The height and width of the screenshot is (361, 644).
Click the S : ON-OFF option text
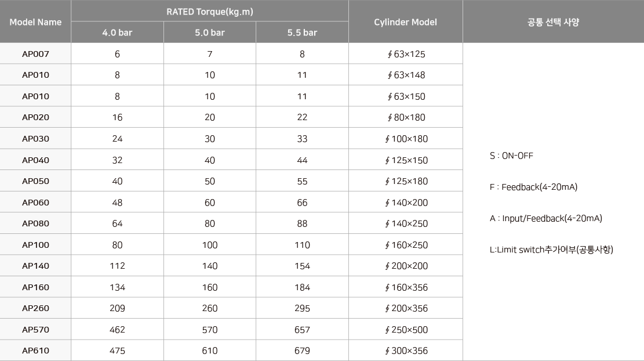coord(511,156)
